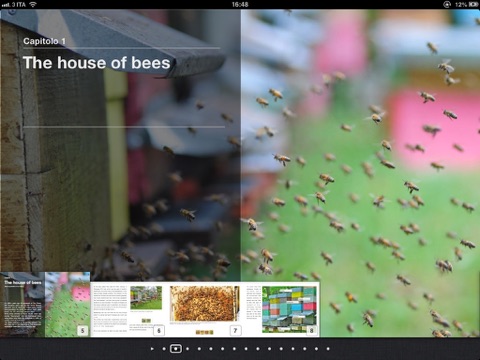Tap the 16:48 clock in status bar
This screenshot has width=480, height=360.
(240, 4)
